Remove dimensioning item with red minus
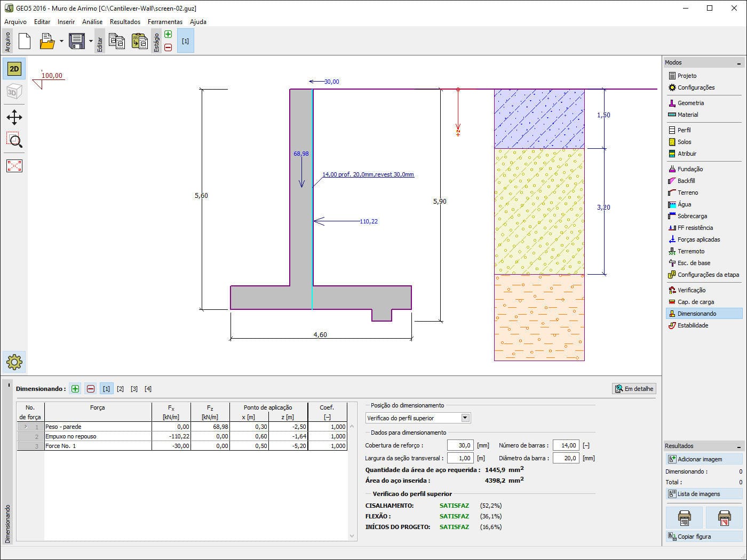Screen dimensions: 747x560 [91, 389]
